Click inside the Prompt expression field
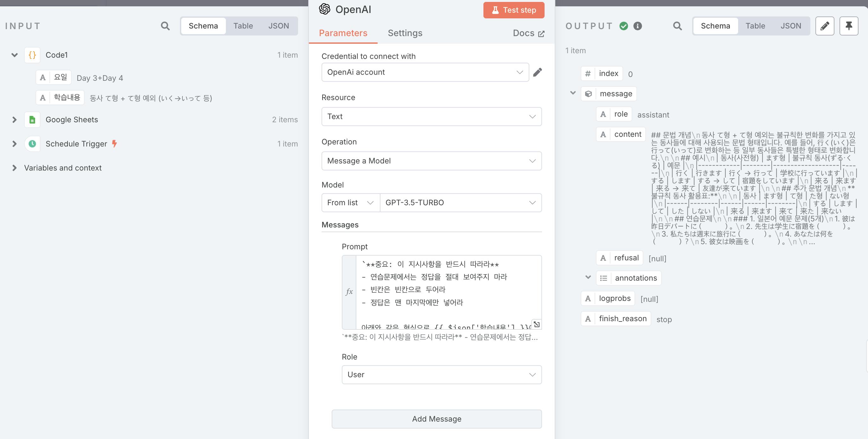The height and width of the screenshot is (439, 868). (449, 292)
